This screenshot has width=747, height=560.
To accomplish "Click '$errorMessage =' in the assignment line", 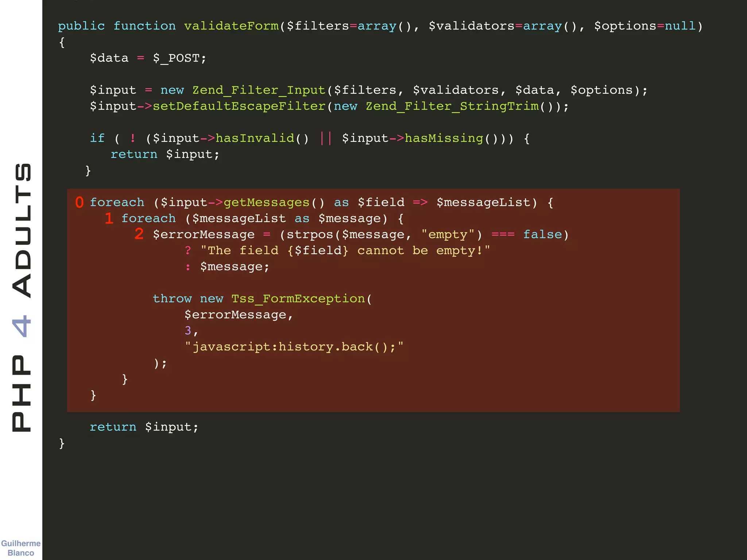I will pyautogui.click(x=212, y=234).
